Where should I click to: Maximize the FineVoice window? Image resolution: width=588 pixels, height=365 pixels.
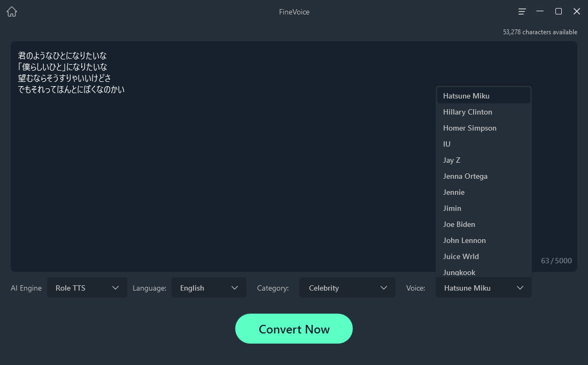click(559, 11)
